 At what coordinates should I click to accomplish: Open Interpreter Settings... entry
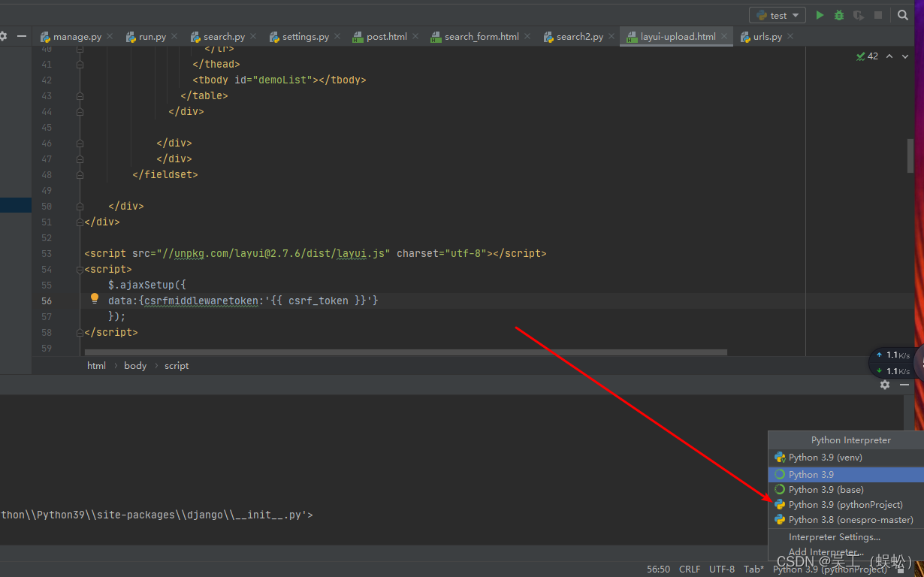[846, 536]
